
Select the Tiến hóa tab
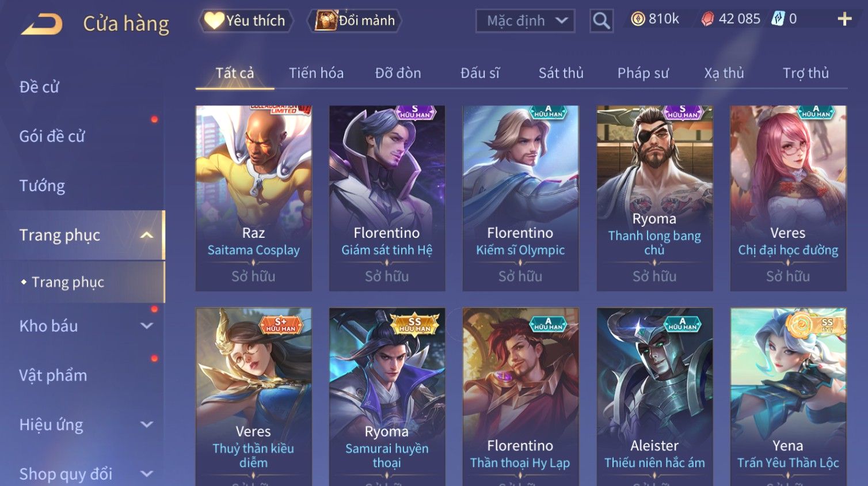(316, 73)
